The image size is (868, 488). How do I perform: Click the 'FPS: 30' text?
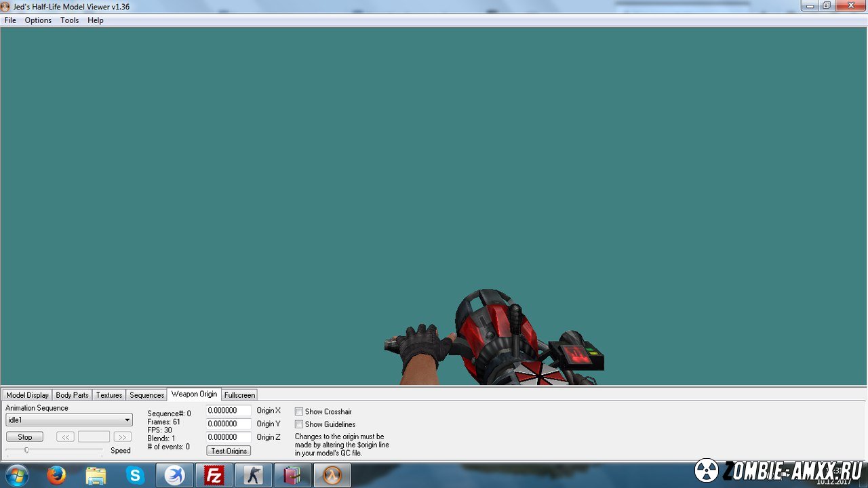pos(160,430)
